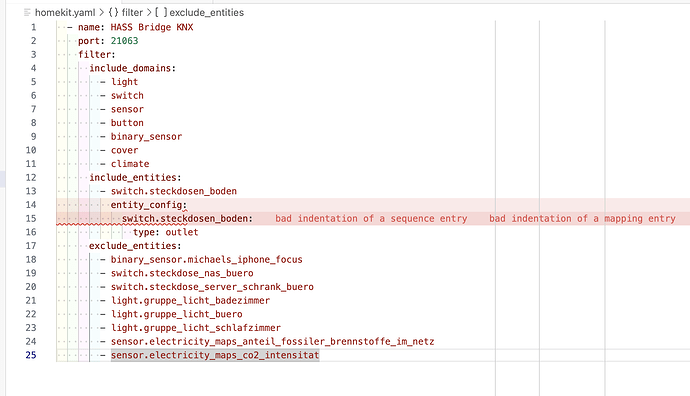
Task: Click the 'switch' domain entry on line 6
Action: [127, 95]
